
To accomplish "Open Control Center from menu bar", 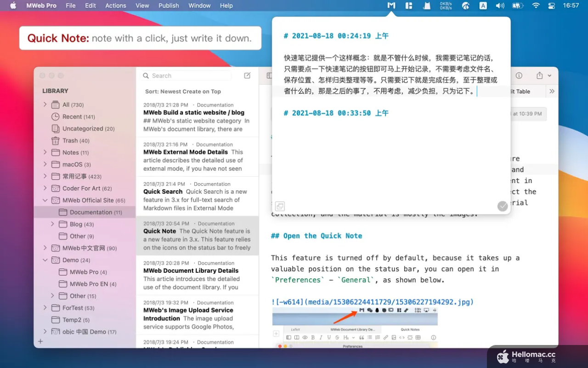I will coord(552,6).
